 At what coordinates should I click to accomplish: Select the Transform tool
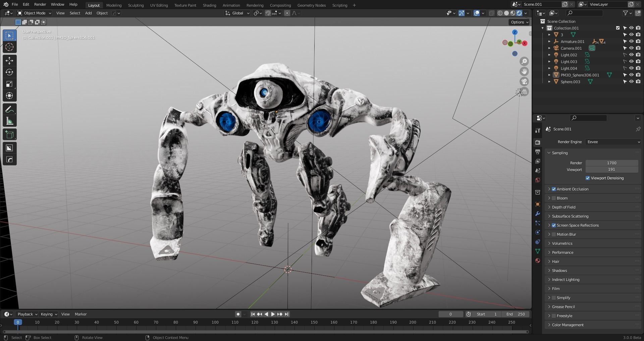[9, 96]
